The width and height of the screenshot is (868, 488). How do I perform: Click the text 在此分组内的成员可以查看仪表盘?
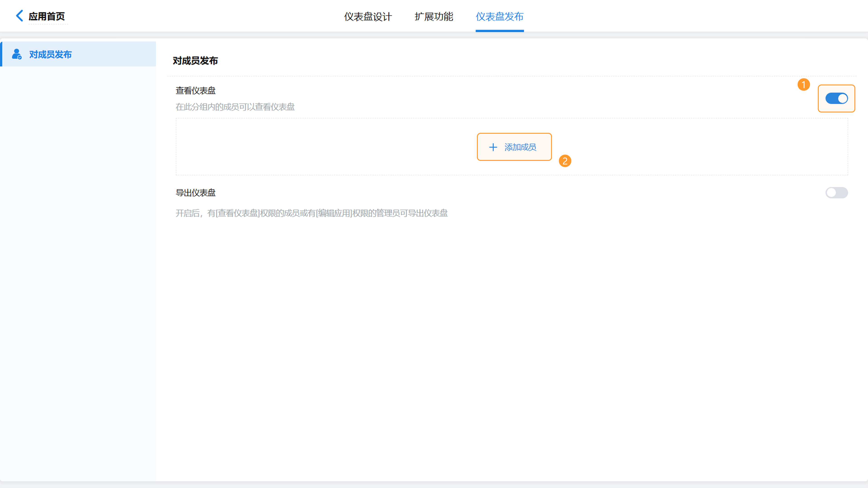pyautogui.click(x=235, y=107)
